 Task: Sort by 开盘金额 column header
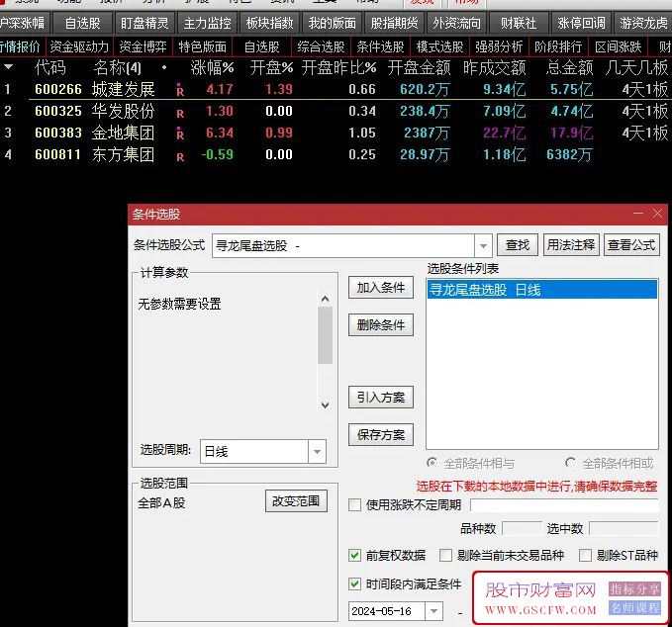pyautogui.click(x=419, y=67)
